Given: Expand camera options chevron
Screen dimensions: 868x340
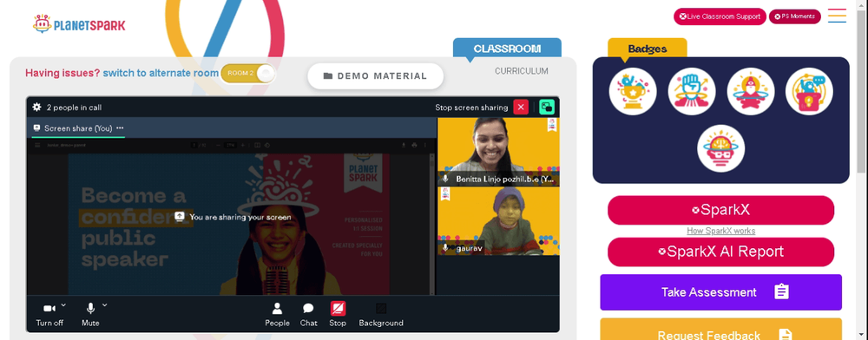Looking at the screenshot, I should (63, 304).
